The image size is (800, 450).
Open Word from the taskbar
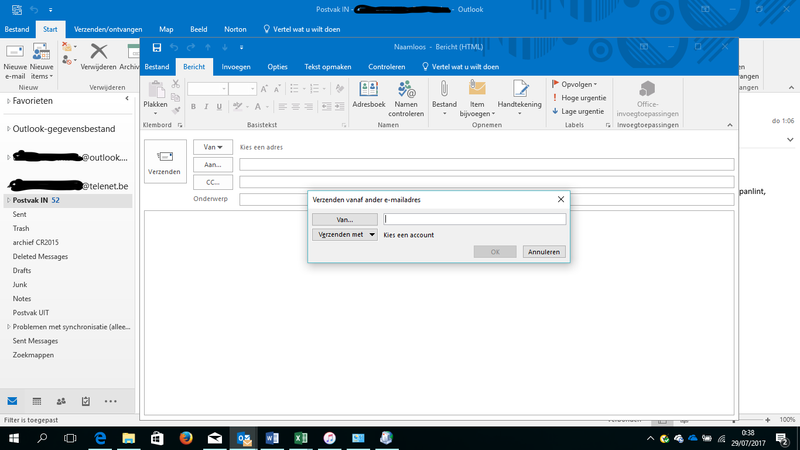[x=272, y=438]
